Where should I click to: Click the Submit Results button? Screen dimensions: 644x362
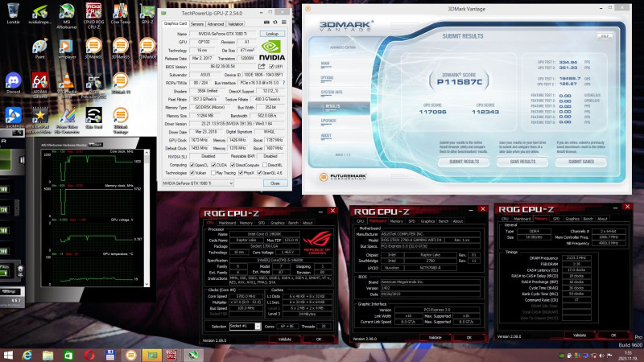click(x=464, y=162)
